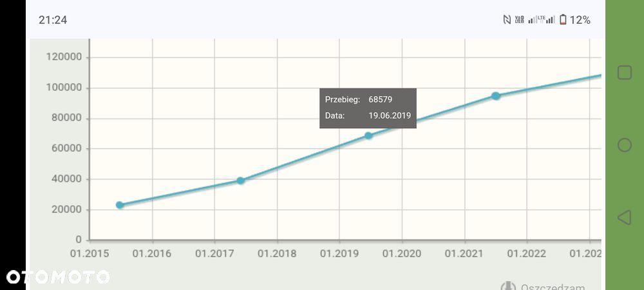Click the Oszczędzam link text
This screenshot has height=290, width=644.
coord(553,287)
